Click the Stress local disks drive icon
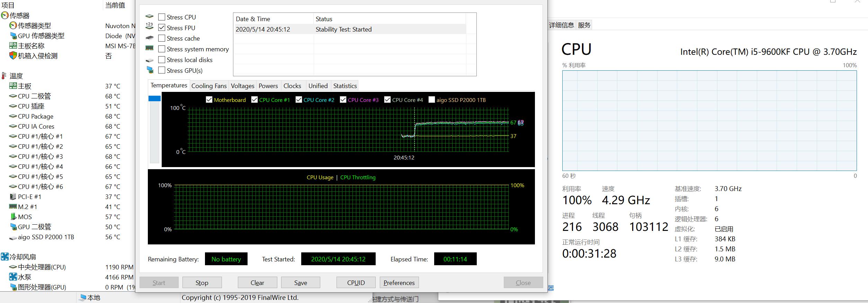 pos(149,60)
